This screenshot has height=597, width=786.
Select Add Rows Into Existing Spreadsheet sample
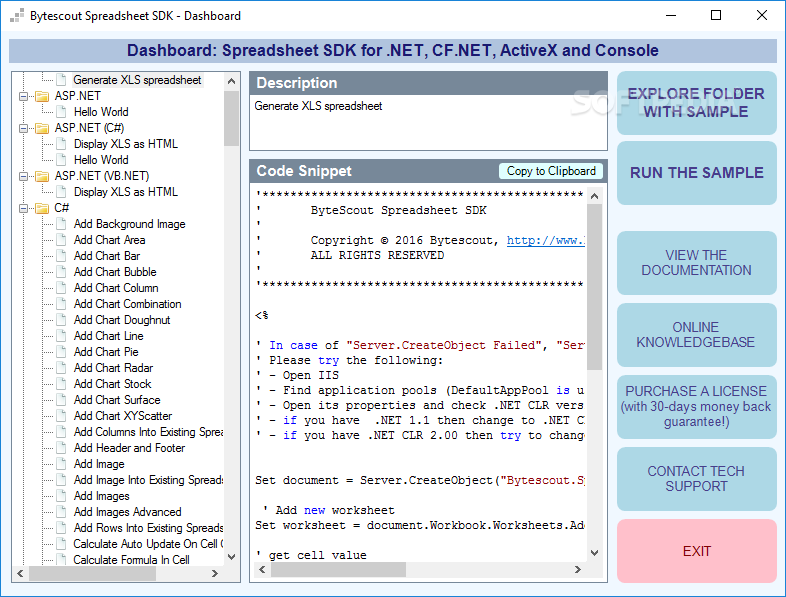tap(148, 528)
